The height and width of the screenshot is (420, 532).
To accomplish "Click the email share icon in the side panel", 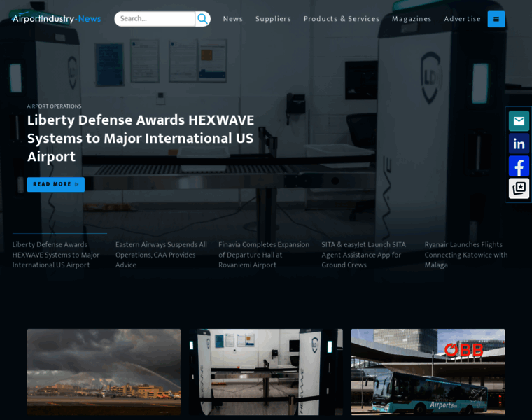I will (x=519, y=121).
